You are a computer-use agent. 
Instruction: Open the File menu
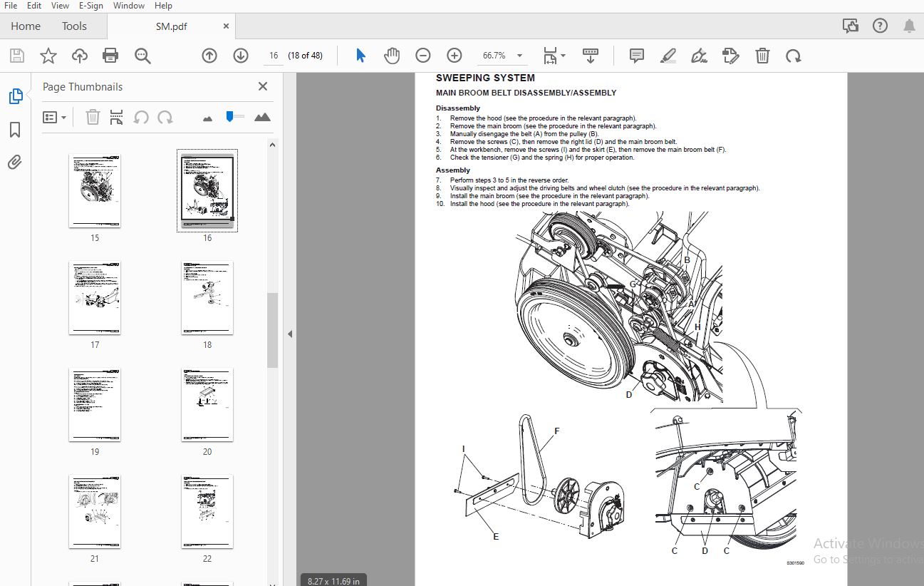coord(11,6)
